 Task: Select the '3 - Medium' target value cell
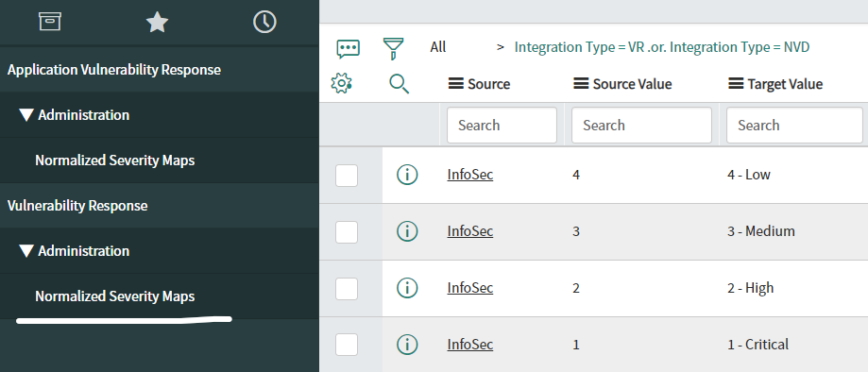(x=761, y=231)
